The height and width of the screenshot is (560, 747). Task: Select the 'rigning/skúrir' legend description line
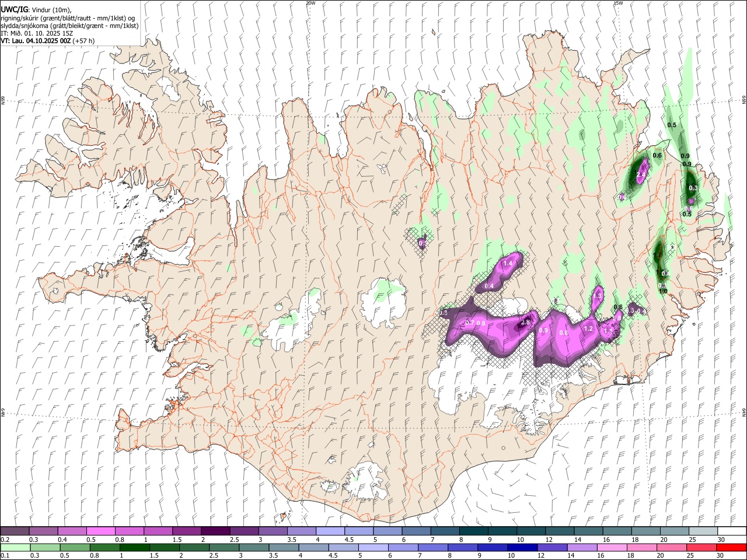click(67, 17)
